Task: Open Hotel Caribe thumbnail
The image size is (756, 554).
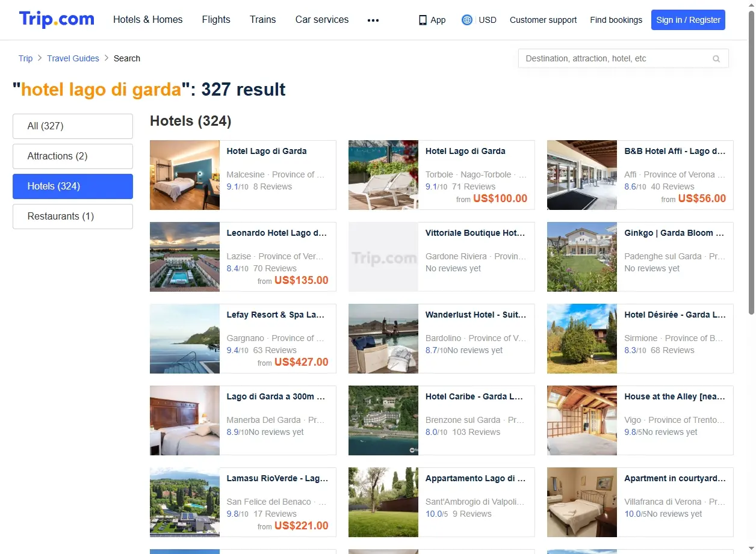Action: point(383,420)
